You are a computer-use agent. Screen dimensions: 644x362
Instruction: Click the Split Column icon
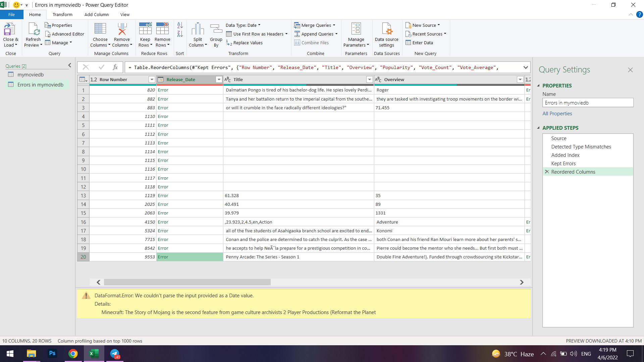198,29
